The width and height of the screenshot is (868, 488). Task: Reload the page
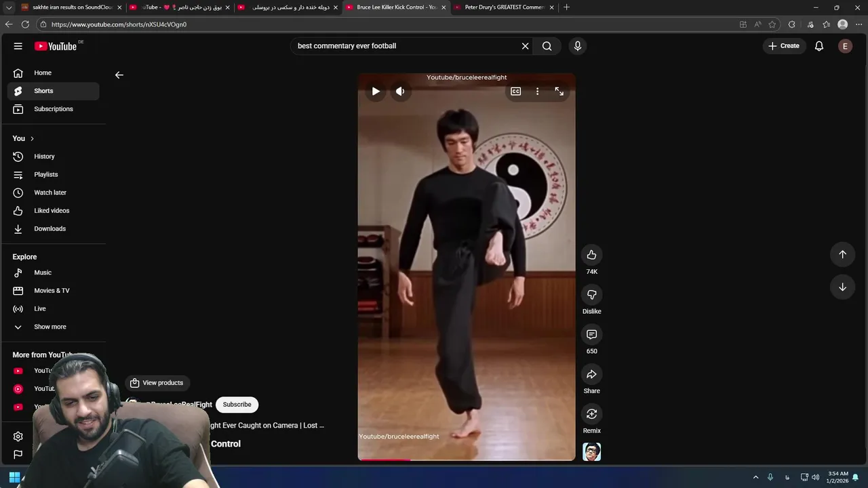[x=25, y=24]
